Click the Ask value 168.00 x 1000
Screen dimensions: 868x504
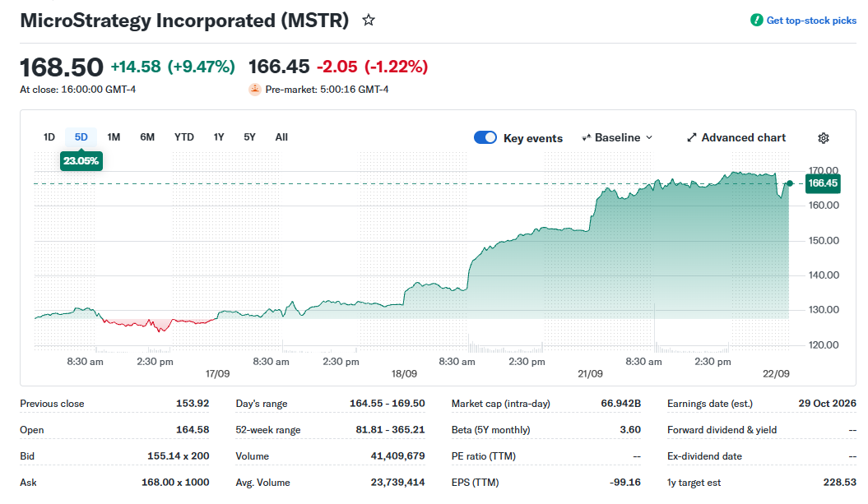click(x=175, y=483)
